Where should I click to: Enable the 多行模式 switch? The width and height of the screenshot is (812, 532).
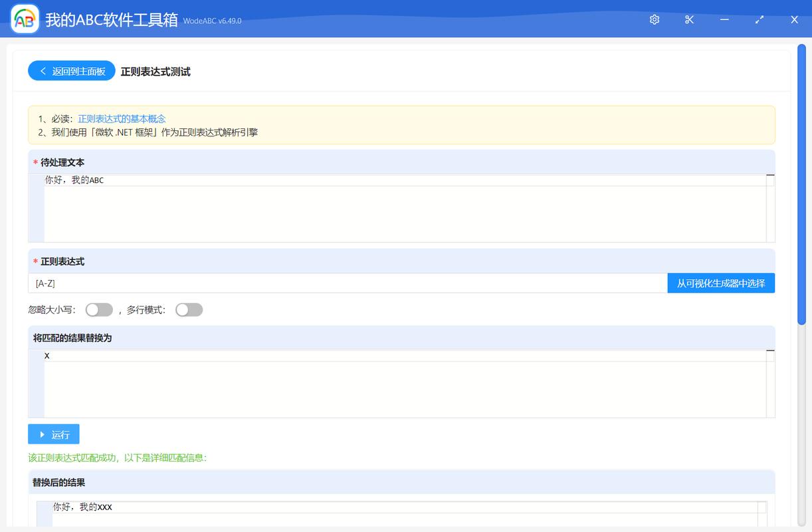click(x=189, y=310)
